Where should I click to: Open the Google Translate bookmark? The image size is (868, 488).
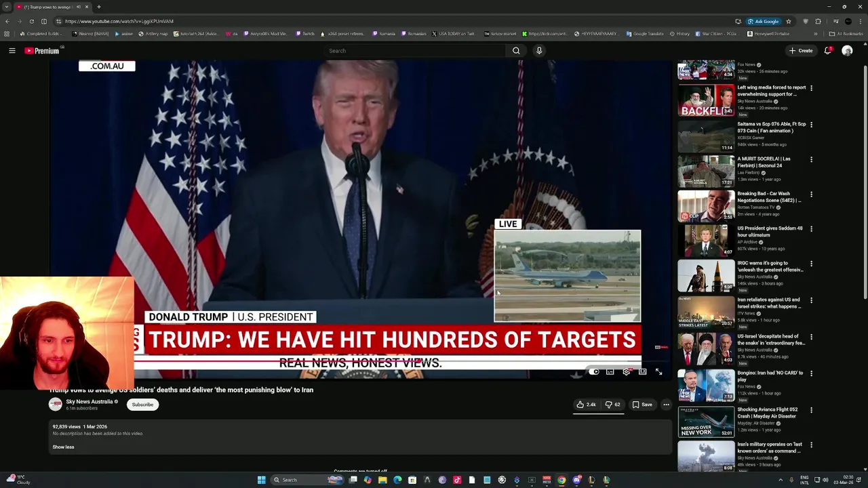pyautogui.click(x=645, y=34)
